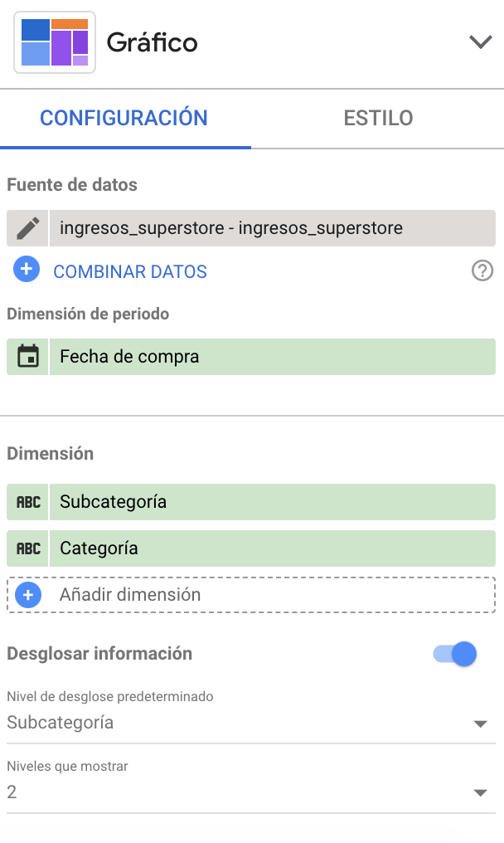Click the treemap chart type icon
This screenshot has width=504, height=843.
55,42
